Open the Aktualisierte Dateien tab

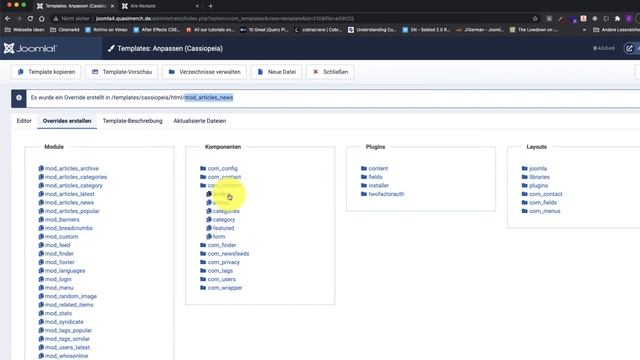click(x=200, y=121)
